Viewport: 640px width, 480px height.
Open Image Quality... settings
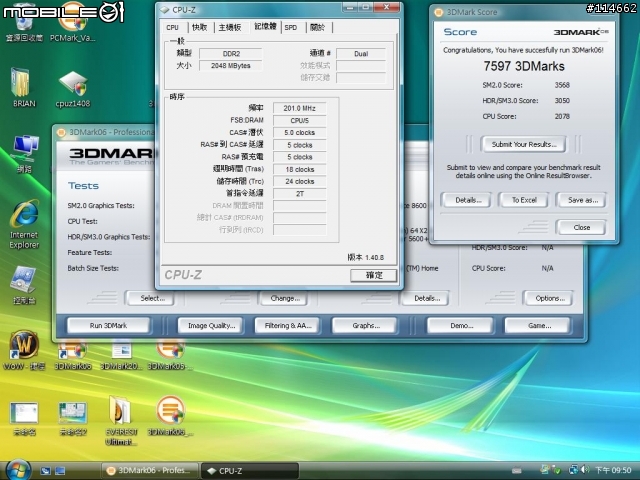211,326
